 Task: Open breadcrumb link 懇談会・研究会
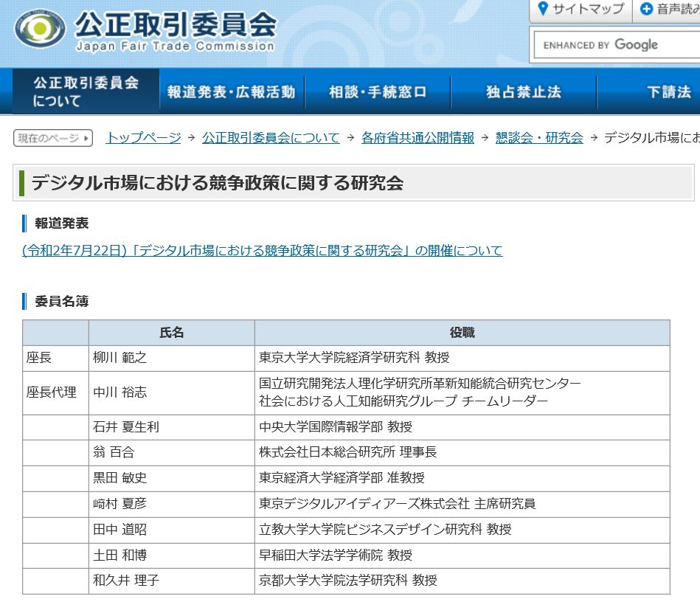click(539, 137)
